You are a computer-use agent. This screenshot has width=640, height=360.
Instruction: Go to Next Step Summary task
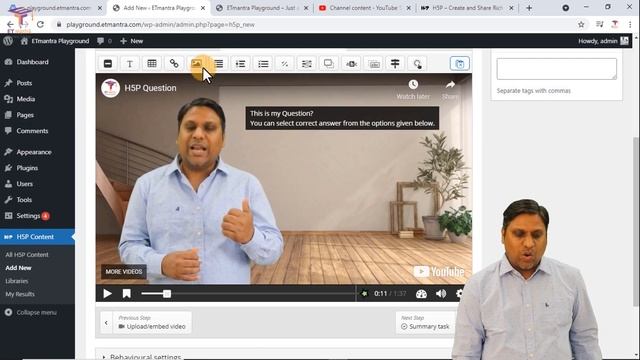pos(425,322)
